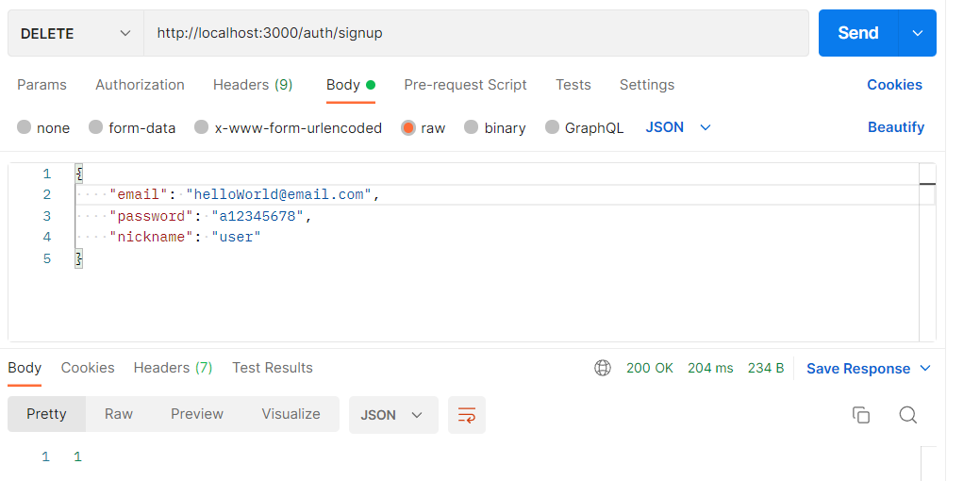Open request Headers (9) tab

(x=253, y=85)
